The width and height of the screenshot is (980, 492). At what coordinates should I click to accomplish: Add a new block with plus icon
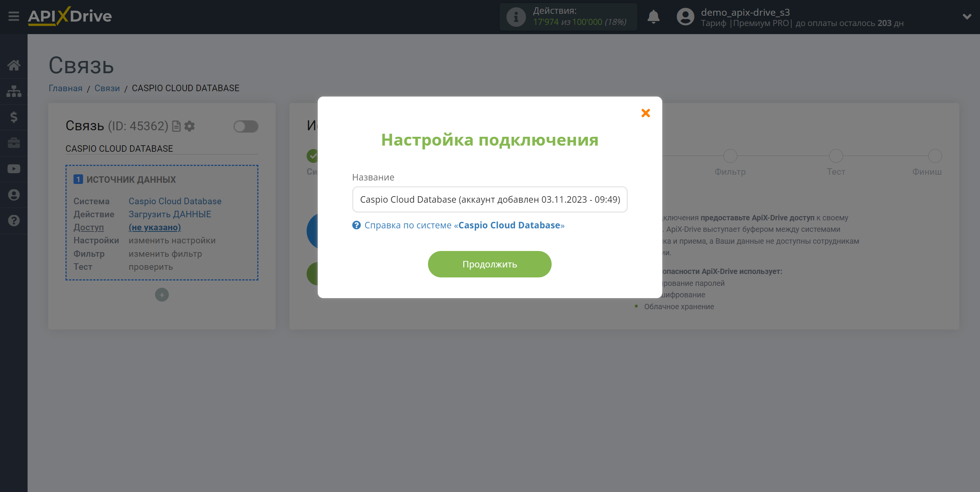click(162, 295)
